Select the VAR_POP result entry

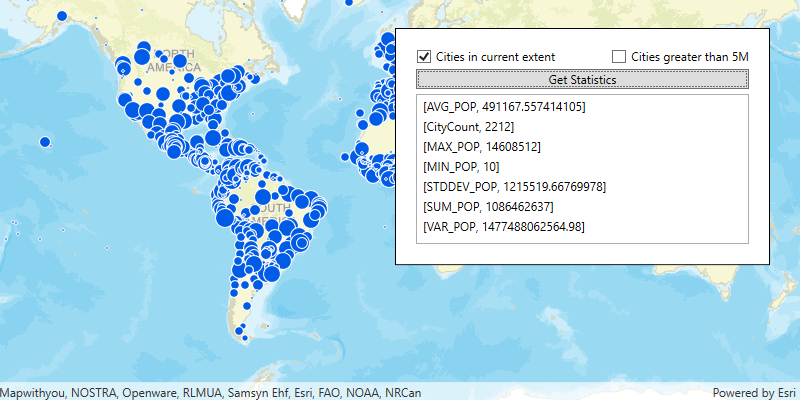[504, 227]
